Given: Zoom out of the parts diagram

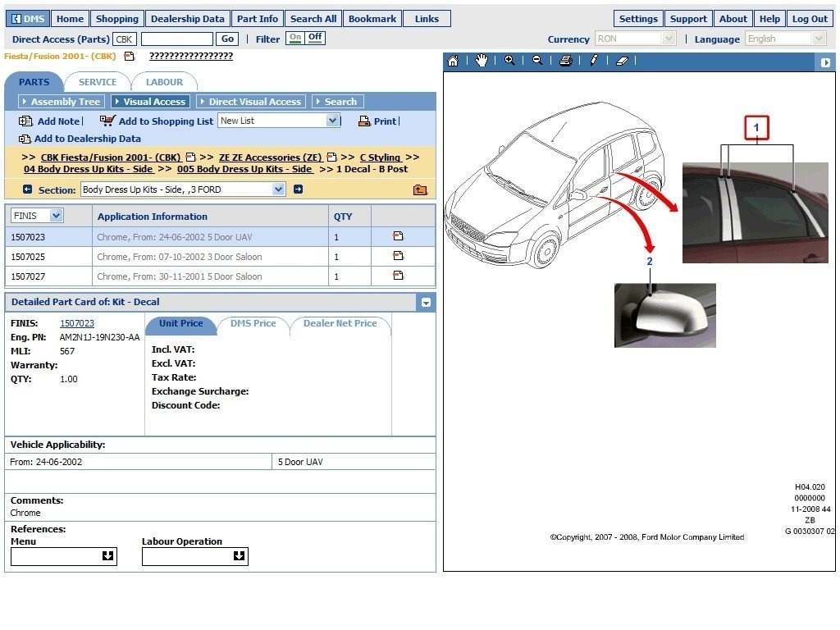Looking at the screenshot, I should (x=537, y=61).
